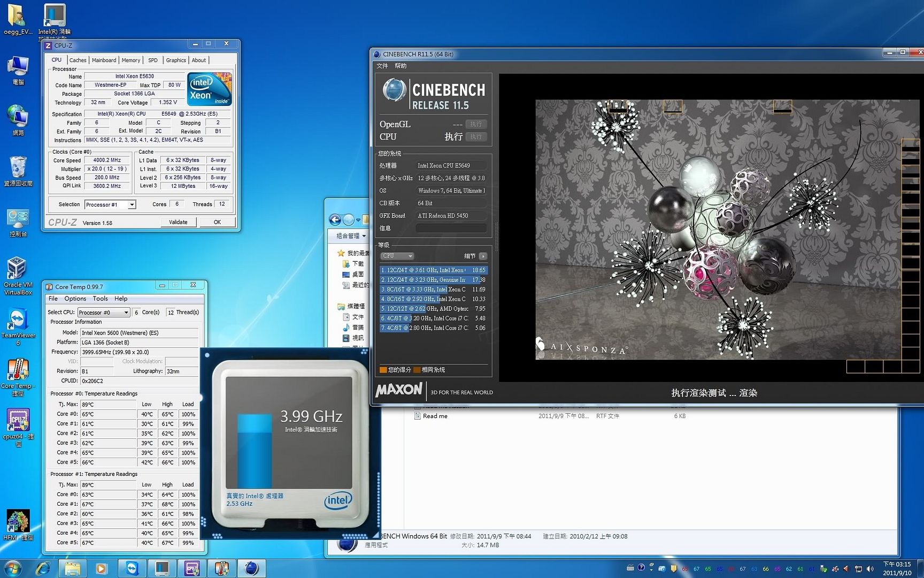
Task: Open the cpuz64 desktop shortcut
Action: (18, 428)
